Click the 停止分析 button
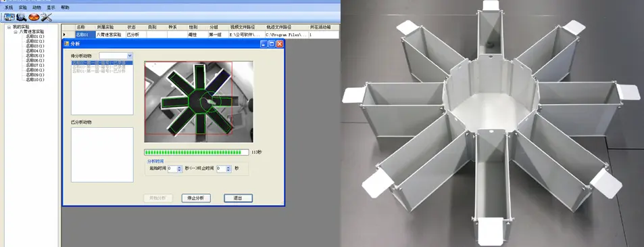 196,198
